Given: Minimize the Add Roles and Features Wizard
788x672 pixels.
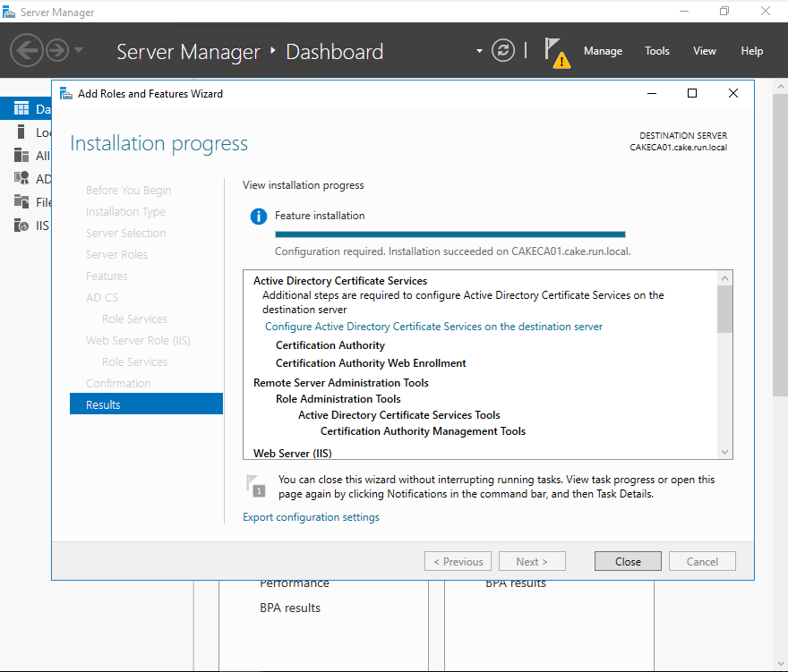Looking at the screenshot, I should tap(652, 93).
